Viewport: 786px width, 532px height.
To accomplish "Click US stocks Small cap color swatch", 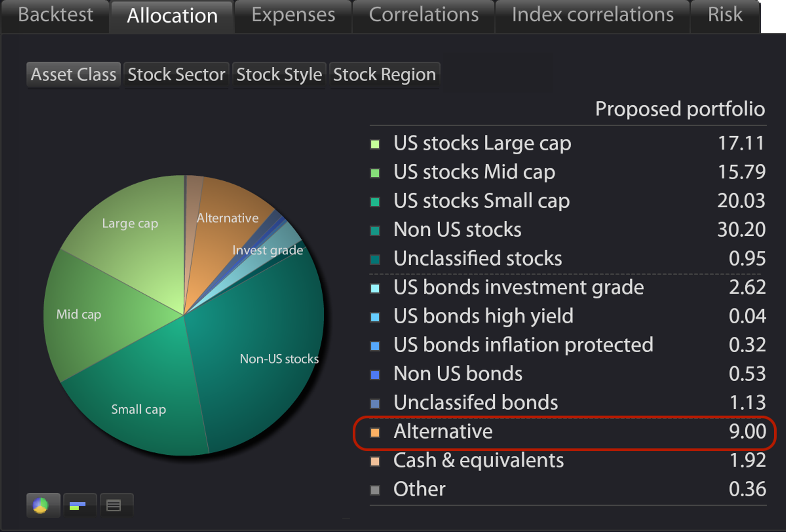I will (375, 202).
